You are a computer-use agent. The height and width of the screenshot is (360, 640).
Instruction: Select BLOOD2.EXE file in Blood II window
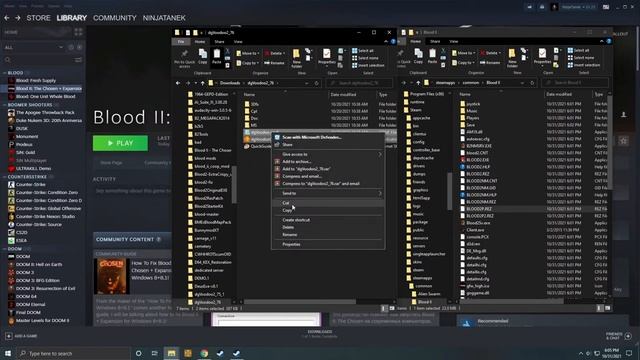point(478,160)
